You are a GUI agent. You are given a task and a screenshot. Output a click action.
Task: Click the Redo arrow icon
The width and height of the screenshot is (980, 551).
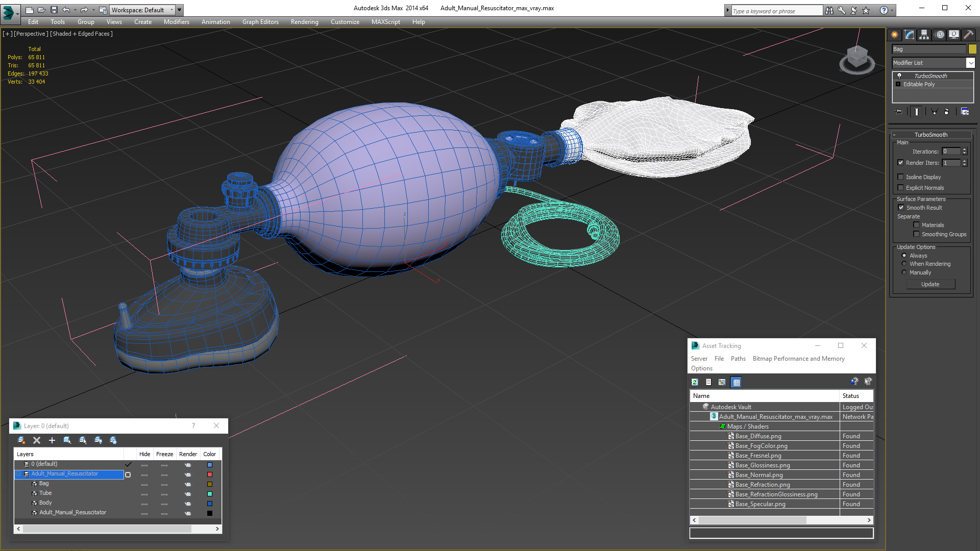point(84,10)
